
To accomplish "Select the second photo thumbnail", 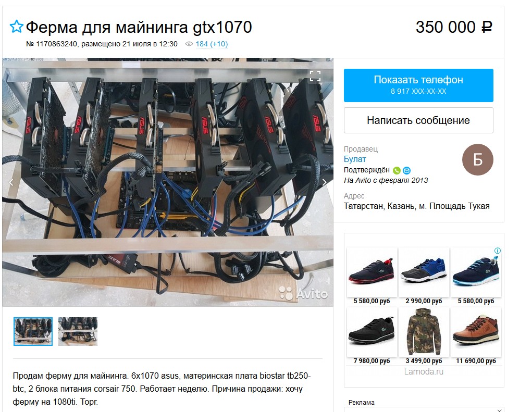I will point(78,331).
